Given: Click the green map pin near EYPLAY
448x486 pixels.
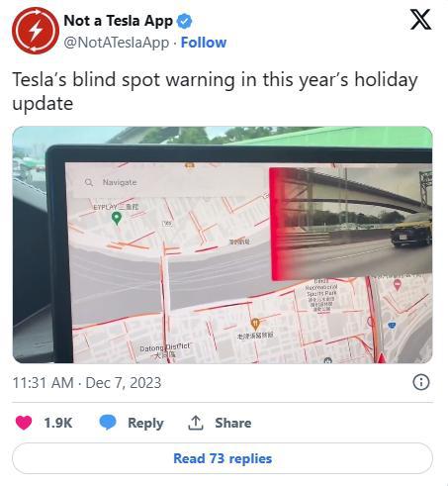Looking at the screenshot, I should coord(117,219).
